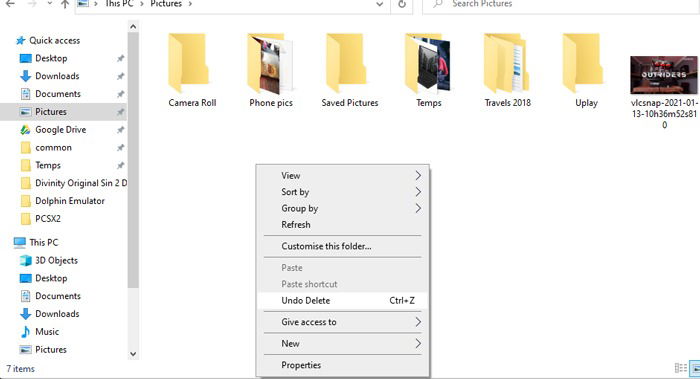The height and width of the screenshot is (379, 700).
Task: Open address bar history dropdown
Action: click(x=379, y=4)
